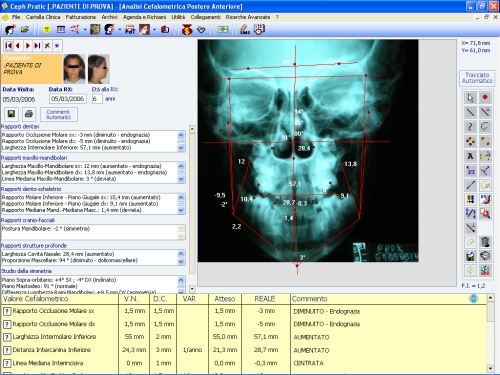500x375 pixels.
Task: Open the color spectrum filter tool
Action: point(470,199)
